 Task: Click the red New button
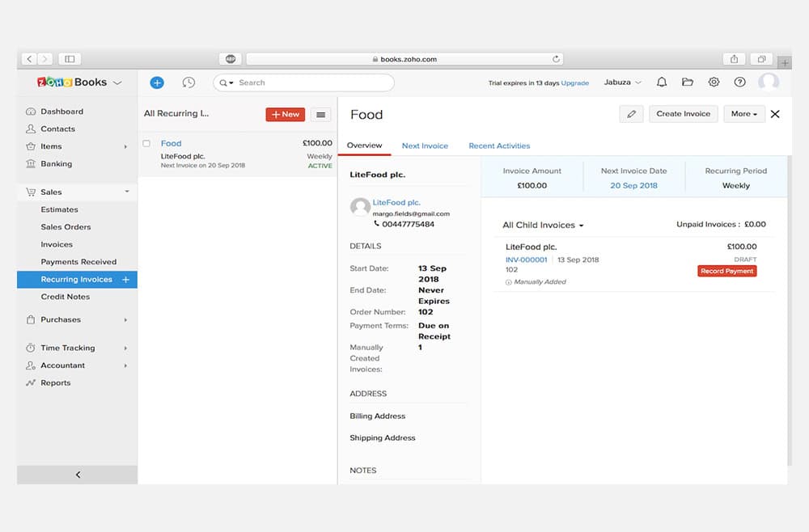(x=286, y=115)
